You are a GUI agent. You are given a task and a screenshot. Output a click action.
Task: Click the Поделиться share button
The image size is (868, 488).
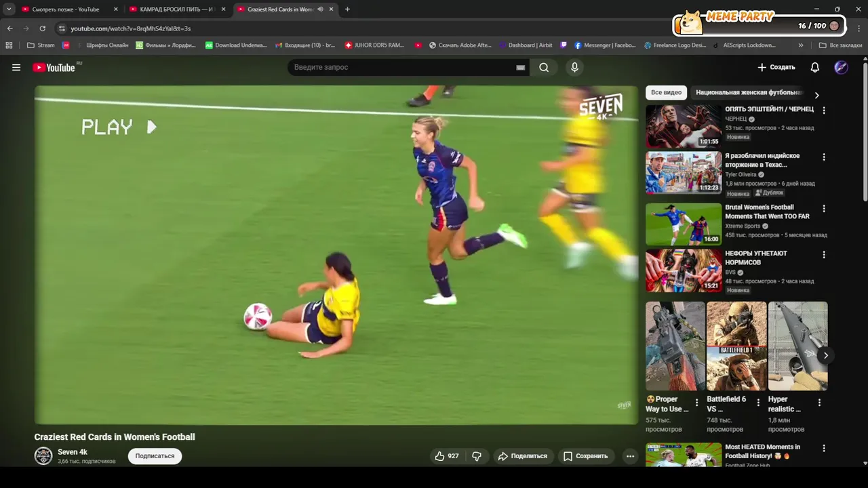[523, 456]
